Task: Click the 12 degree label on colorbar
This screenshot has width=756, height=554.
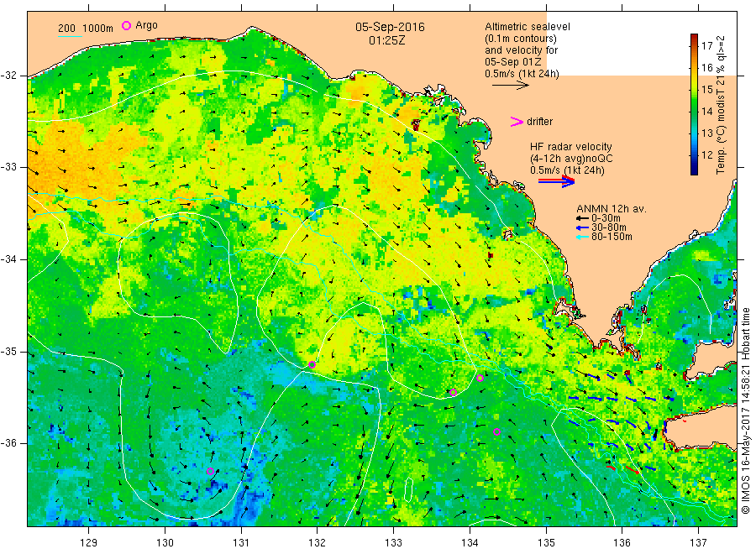Action: [706, 154]
